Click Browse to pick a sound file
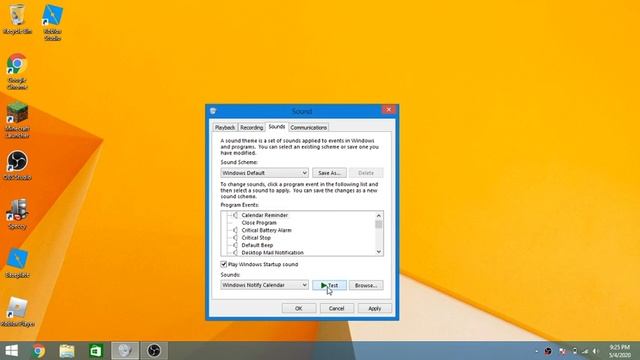Image resolution: width=640 pixels, height=360 pixels. coord(366,285)
